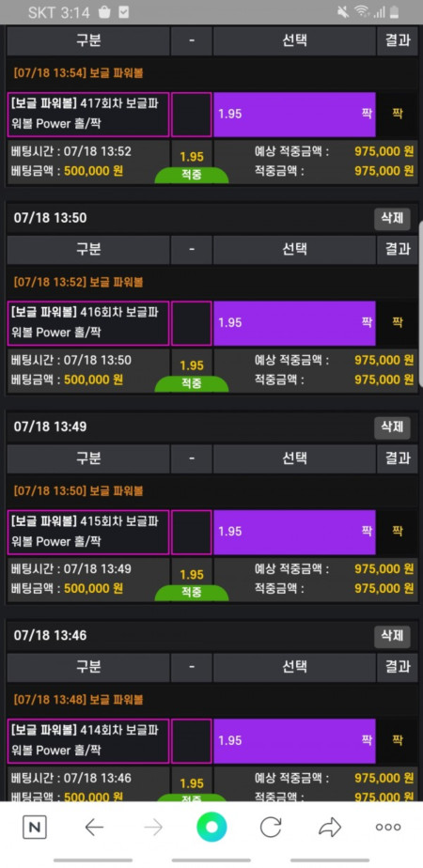Go back with the left arrow icon
This screenshot has width=423, height=868.
[94, 828]
